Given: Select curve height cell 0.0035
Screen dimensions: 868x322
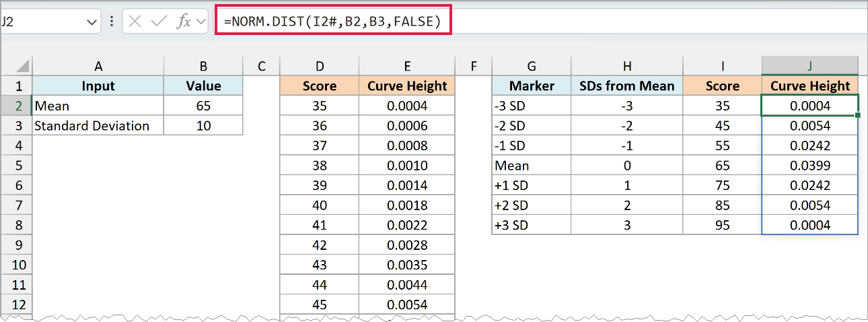Looking at the screenshot, I should 407,265.
